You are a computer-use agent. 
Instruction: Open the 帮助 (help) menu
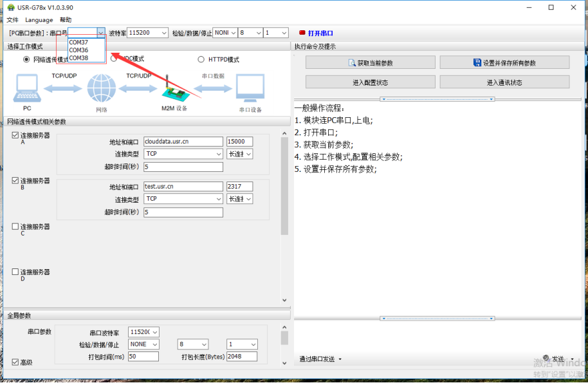(x=66, y=20)
